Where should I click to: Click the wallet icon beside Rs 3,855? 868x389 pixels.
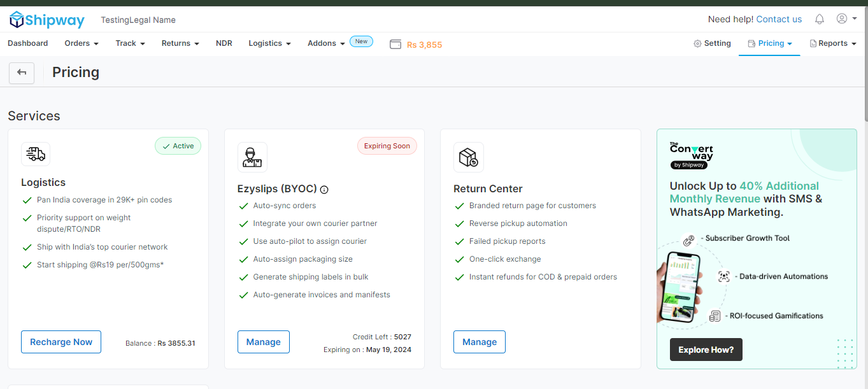click(x=395, y=45)
